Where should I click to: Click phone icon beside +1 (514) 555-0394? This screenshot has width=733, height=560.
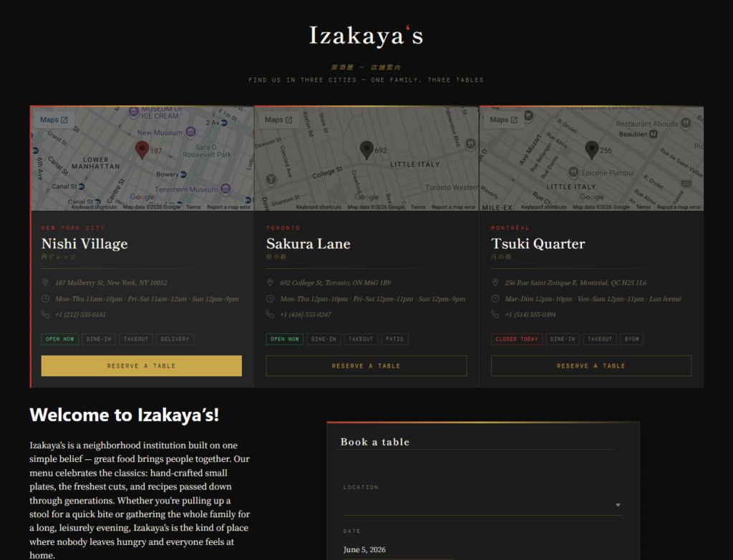(x=495, y=314)
